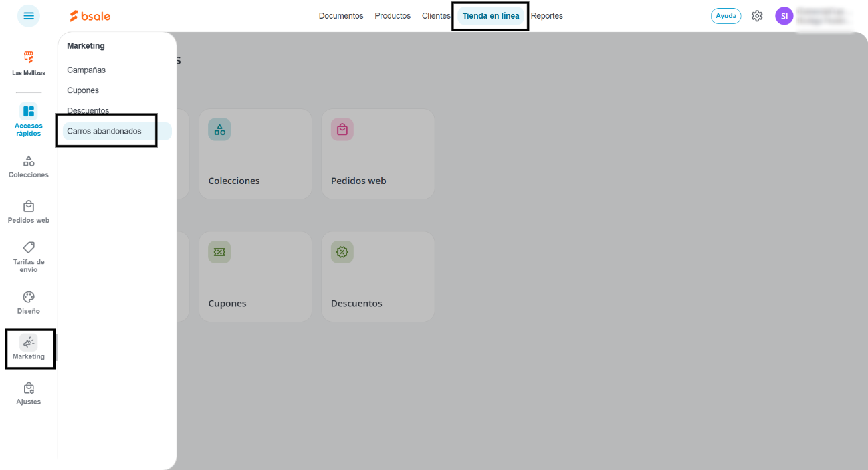Open the Cupones card label

point(227,304)
